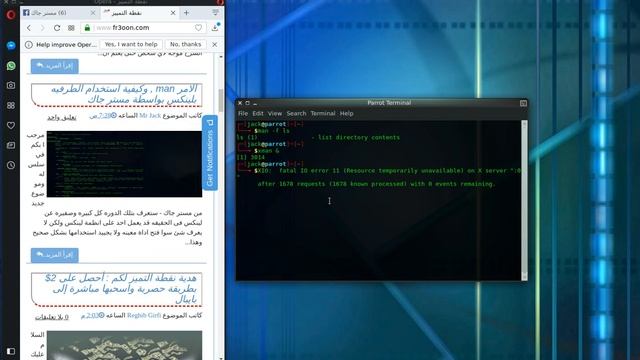This screenshot has height=360, width=640.
Task: Open start page grid button in toolbar
Action: (71, 28)
